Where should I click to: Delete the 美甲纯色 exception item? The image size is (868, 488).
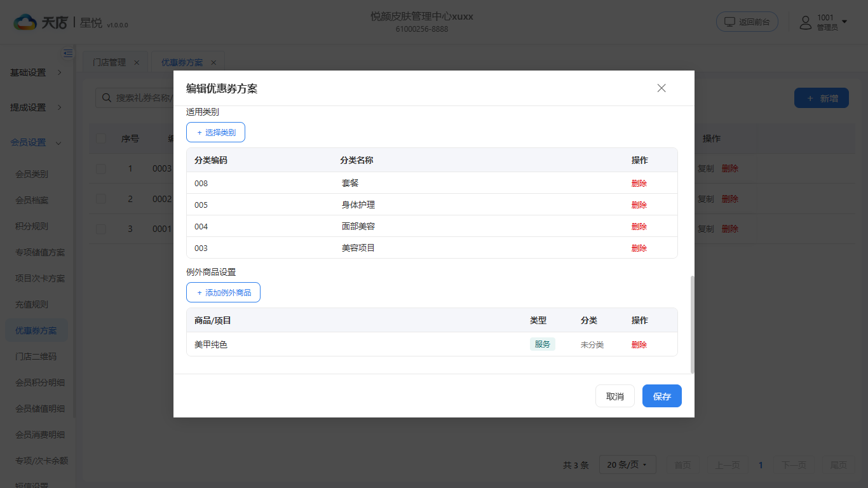coord(639,344)
